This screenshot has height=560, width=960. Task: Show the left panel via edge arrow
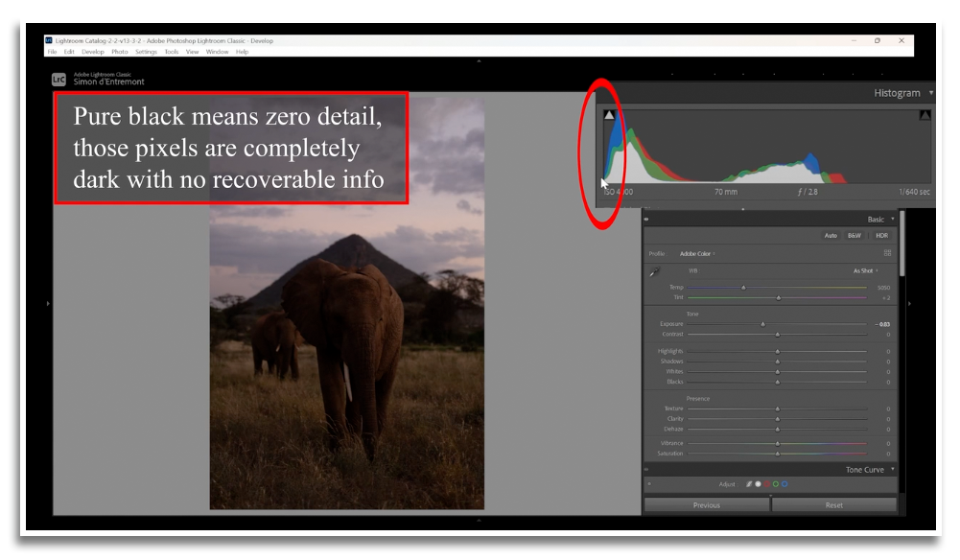click(48, 303)
